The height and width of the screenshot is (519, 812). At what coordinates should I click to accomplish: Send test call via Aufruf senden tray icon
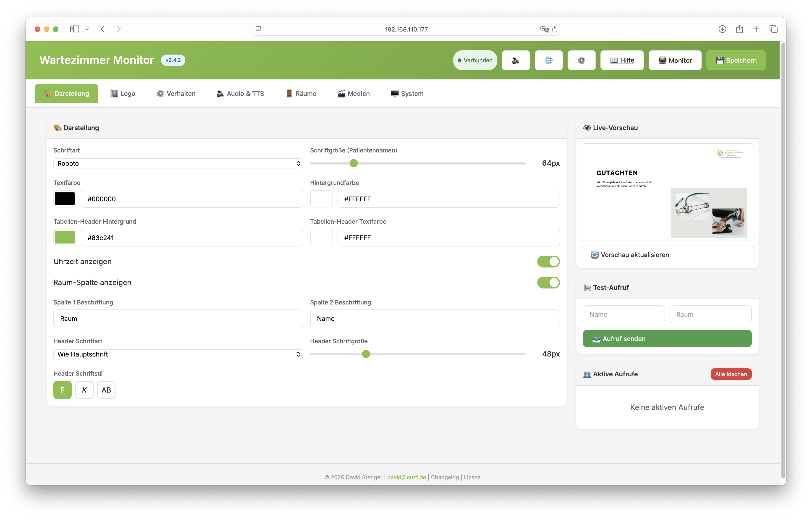[x=667, y=338]
